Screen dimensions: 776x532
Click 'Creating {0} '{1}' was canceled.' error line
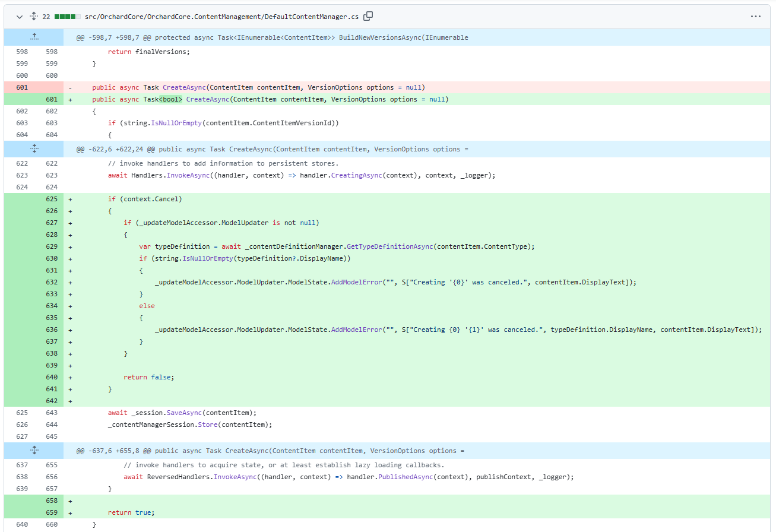click(x=458, y=330)
